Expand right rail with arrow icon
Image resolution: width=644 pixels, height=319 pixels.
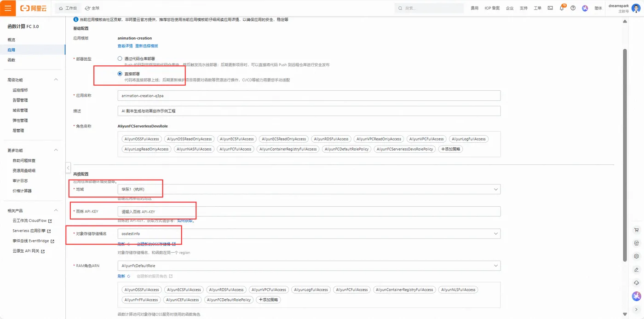point(637,309)
